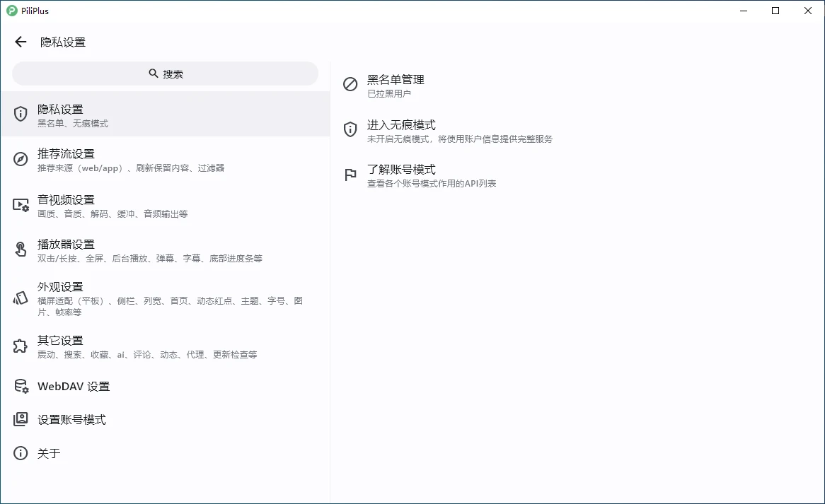
Task: Click the WebDAV 设置 database icon
Action: point(20,386)
